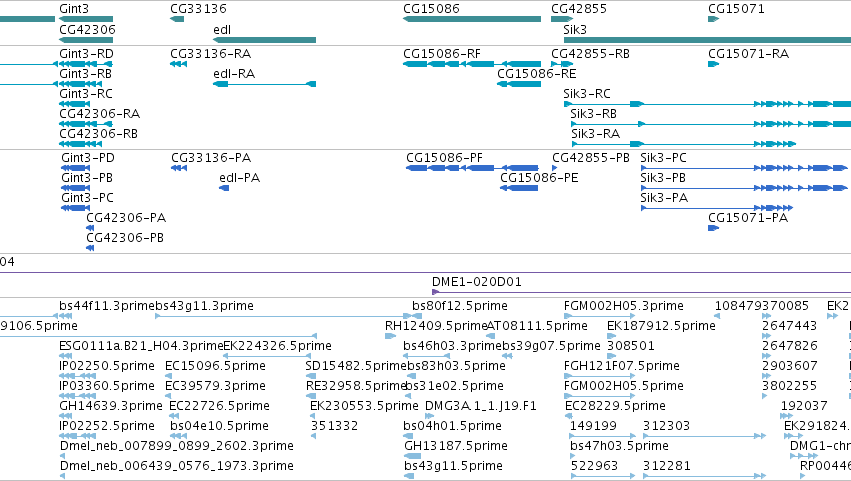
Task: Select protein CG42306-PA label
Action: [126, 218]
